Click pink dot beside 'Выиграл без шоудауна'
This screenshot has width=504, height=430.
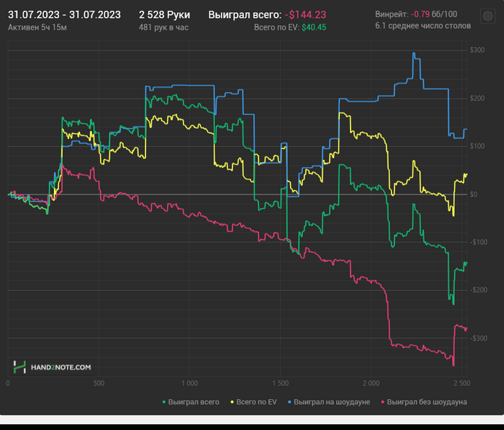(x=382, y=403)
